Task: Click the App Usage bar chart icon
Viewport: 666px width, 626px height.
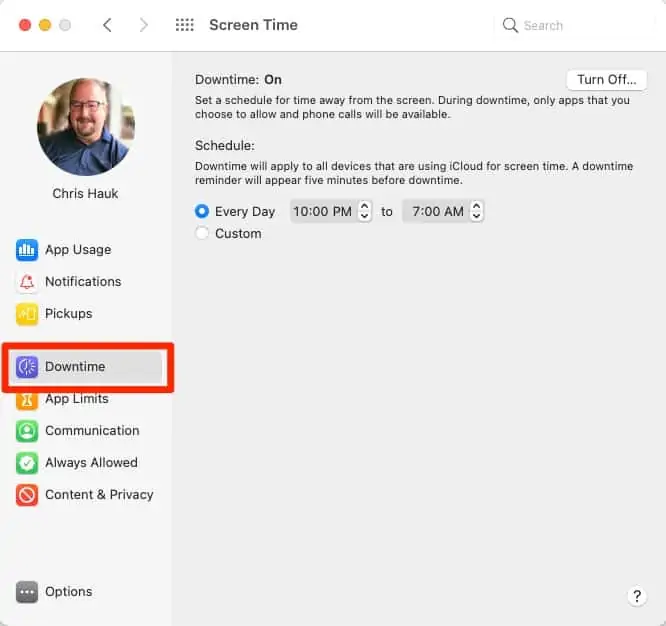Action: point(27,250)
